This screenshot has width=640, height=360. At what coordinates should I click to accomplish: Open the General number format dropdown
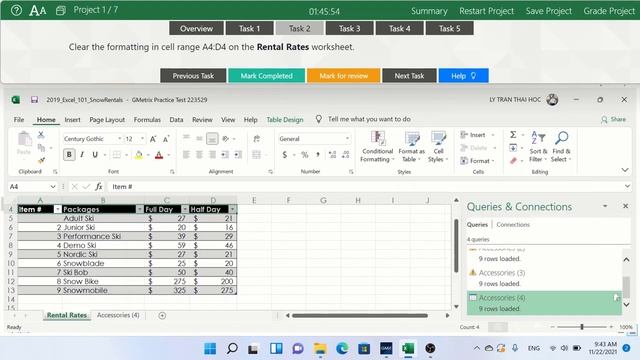pyautogui.click(x=347, y=139)
